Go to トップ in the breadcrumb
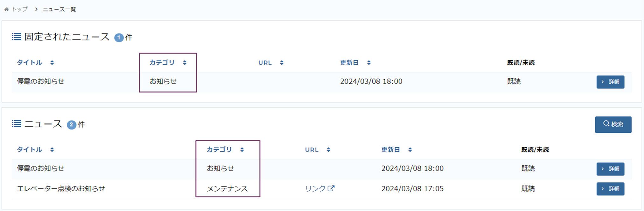This screenshot has width=644, height=211. point(20,10)
